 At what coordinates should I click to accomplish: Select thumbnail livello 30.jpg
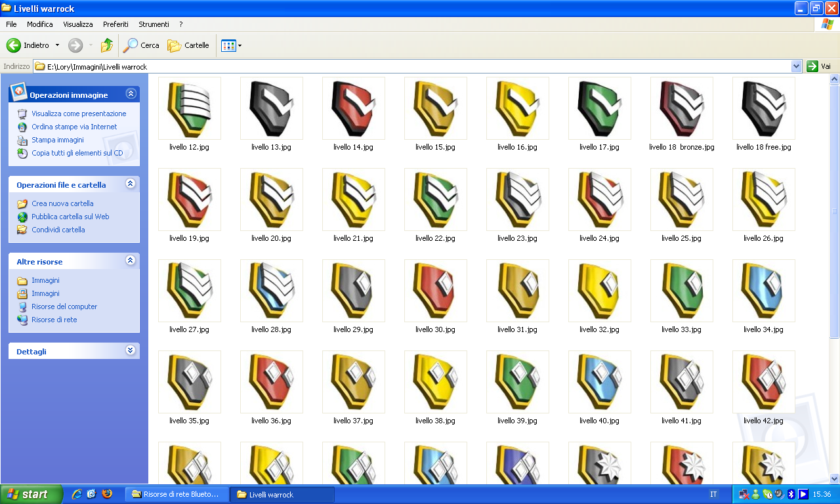436,291
